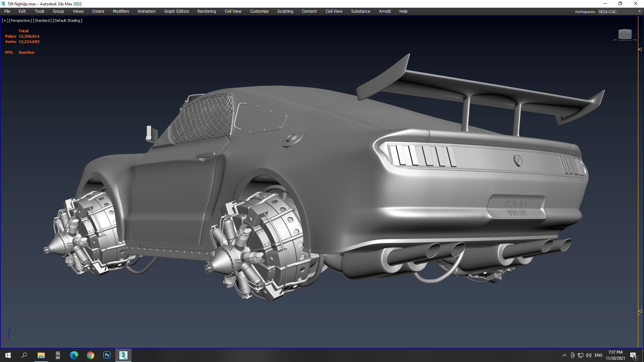Click the [Standard] viewport label

click(x=42, y=20)
